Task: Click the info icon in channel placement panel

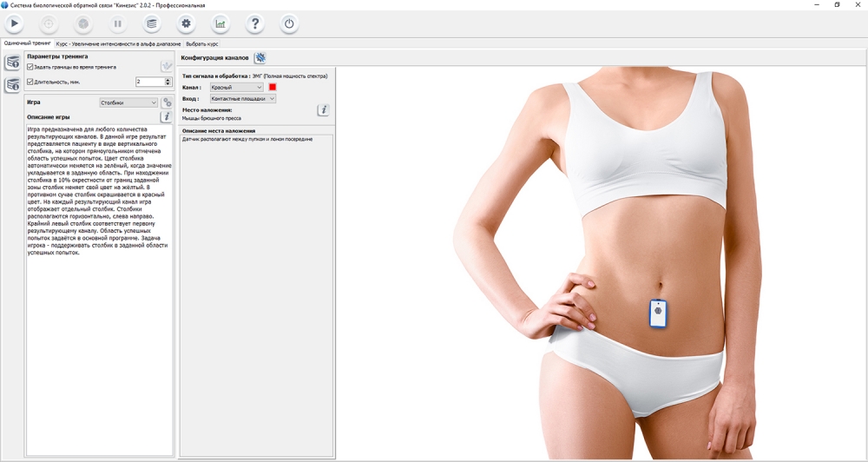Action: coord(323,110)
